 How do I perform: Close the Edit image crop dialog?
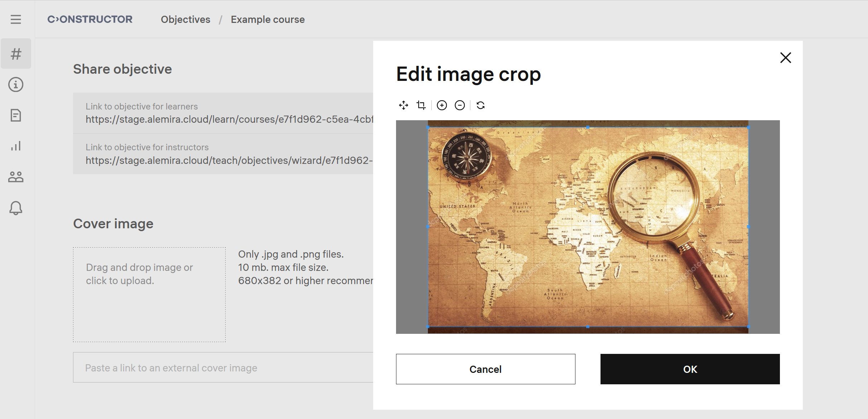(x=785, y=58)
